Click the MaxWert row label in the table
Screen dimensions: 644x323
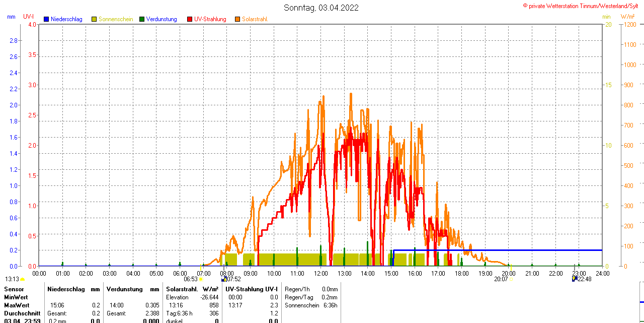(x=17, y=305)
